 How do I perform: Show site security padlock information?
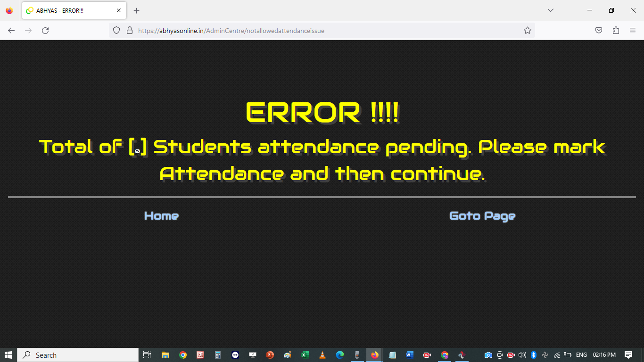[130, 31]
